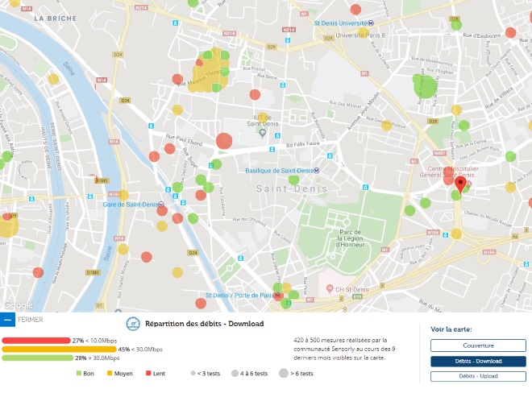Click the blue minus collapse button
Viewport: 532px width, 393px height.
[x=7, y=320]
